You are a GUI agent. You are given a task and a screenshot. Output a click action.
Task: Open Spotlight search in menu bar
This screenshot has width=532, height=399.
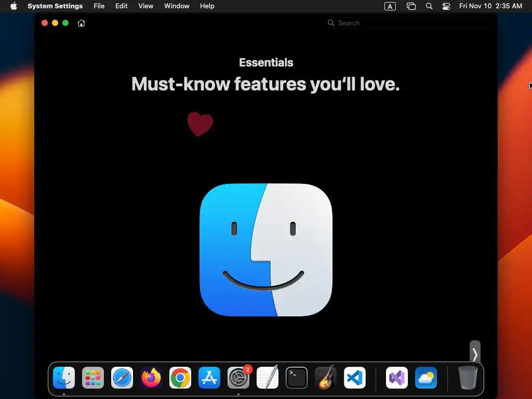point(429,6)
